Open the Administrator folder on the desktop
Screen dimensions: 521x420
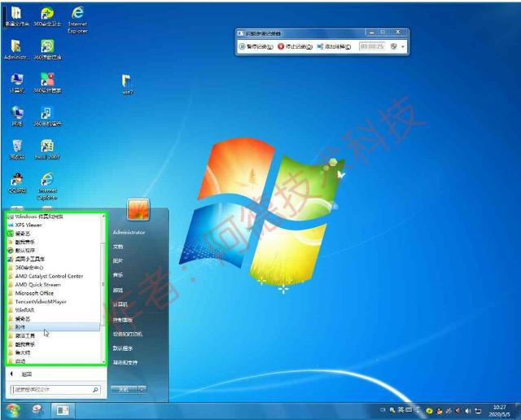16,50
